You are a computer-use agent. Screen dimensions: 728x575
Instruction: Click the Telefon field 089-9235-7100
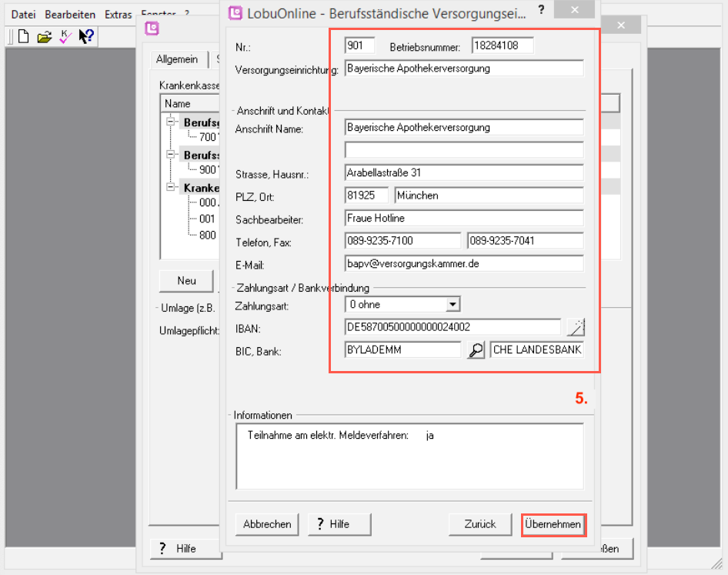tap(403, 241)
